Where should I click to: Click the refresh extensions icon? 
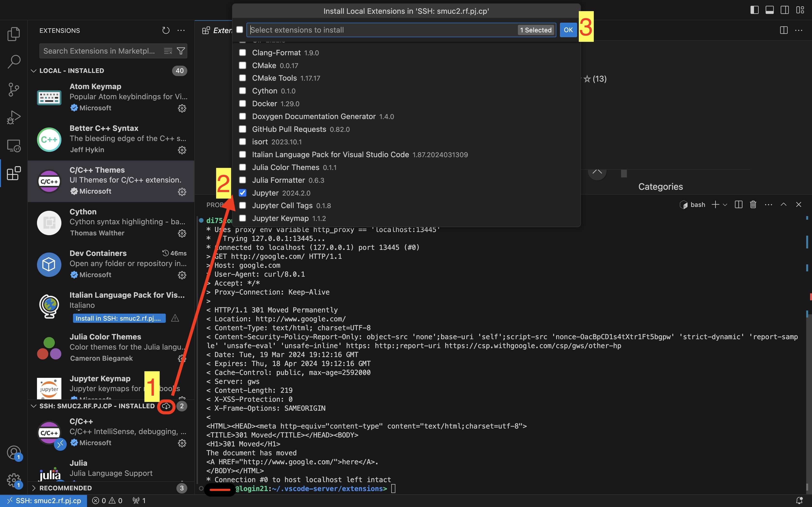click(166, 30)
